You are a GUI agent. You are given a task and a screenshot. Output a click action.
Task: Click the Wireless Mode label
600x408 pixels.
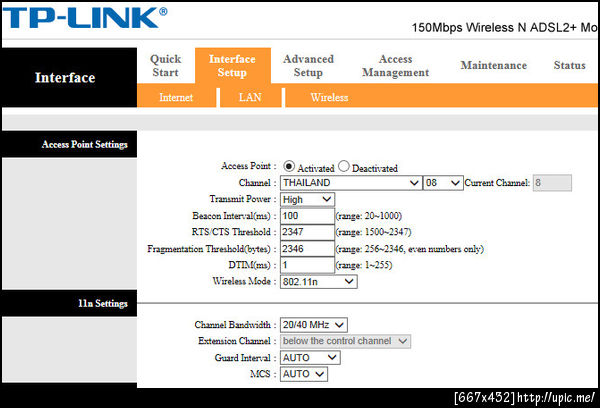pos(244,281)
